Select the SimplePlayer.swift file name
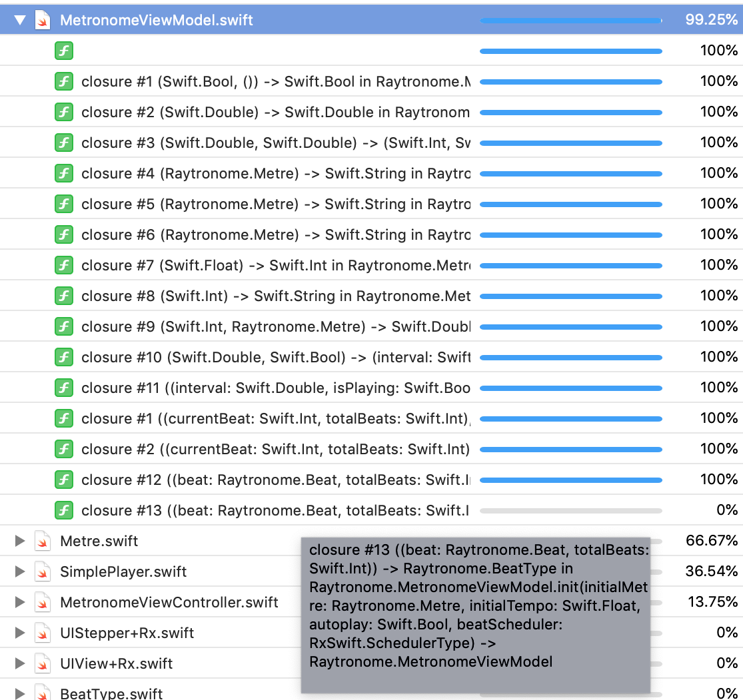The height and width of the screenshot is (700, 743). pyautogui.click(x=123, y=571)
